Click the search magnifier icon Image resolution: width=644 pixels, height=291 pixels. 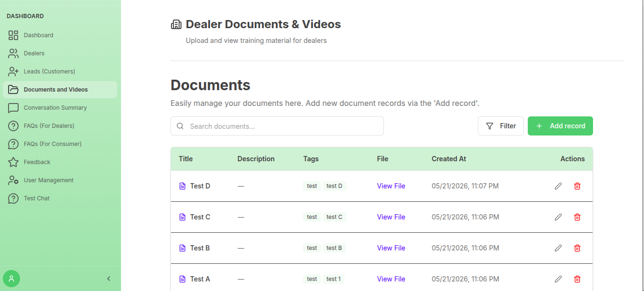pyautogui.click(x=180, y=126)
